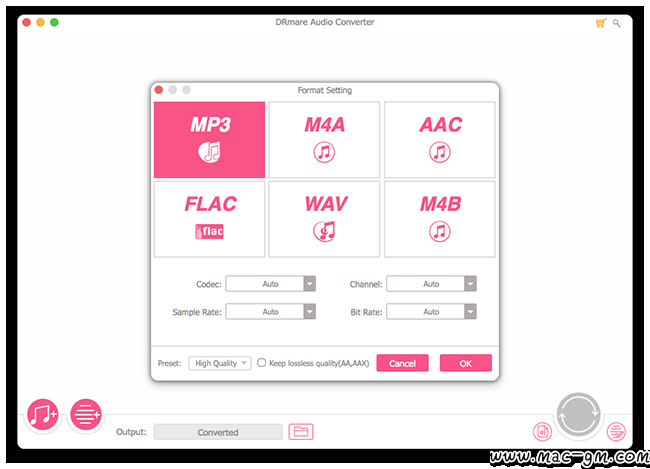Click the Converted output path field
Image resolution: width=650 pixels, height=469 pixels.
tap(218, 432)
